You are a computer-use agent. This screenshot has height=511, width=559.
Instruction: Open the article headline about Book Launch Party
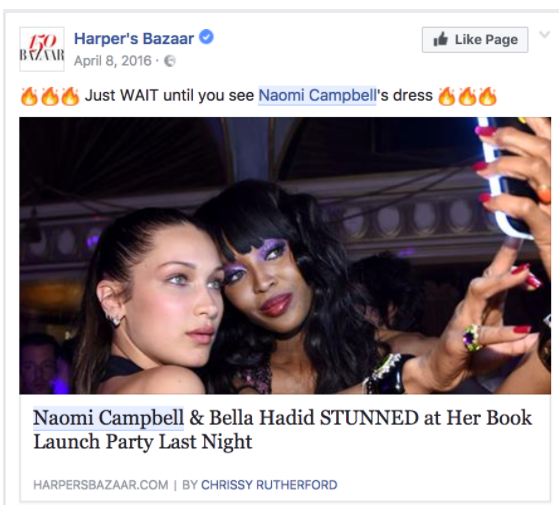(282, 430)
